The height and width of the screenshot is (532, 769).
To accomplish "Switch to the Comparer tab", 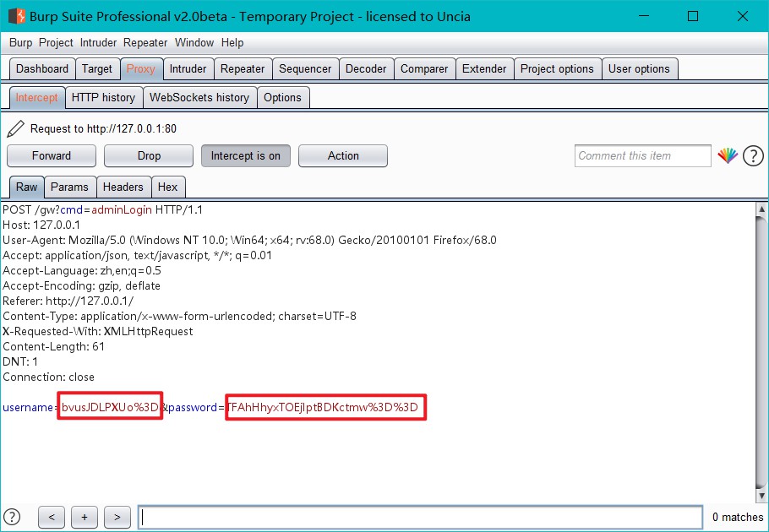I will pyautogui.click(x=424, y=69).
